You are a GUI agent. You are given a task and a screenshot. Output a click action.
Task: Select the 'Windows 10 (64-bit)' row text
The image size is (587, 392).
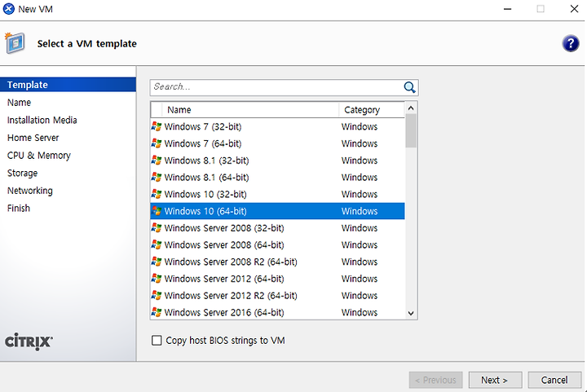point(205,211)
